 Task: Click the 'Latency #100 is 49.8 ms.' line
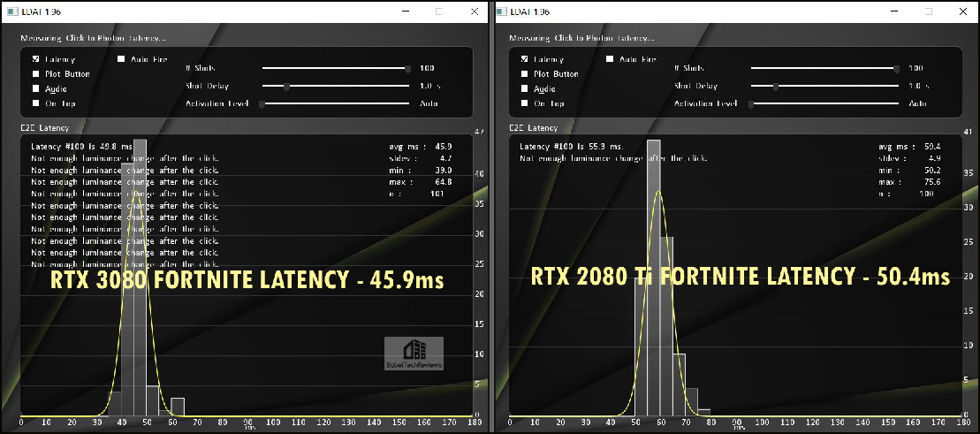coord(82,147)
